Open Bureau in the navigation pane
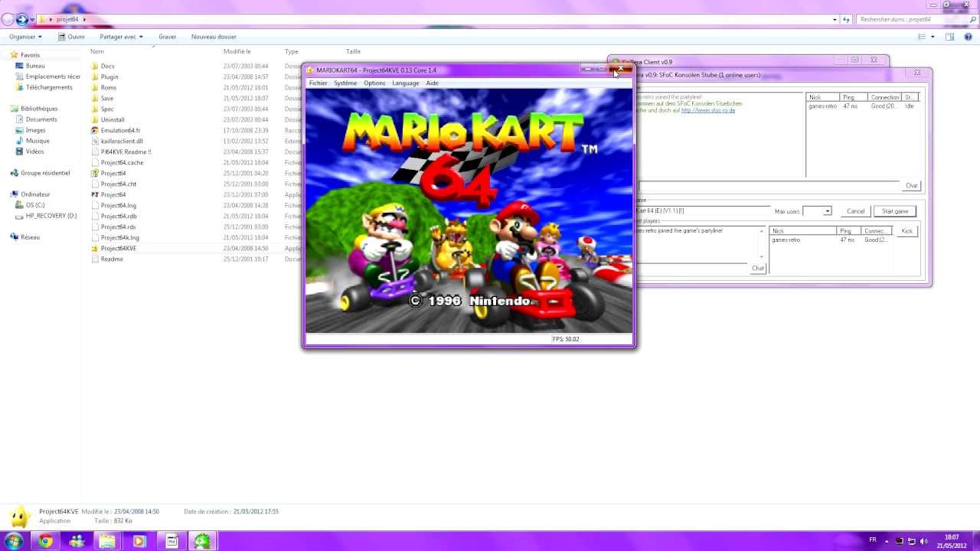 pyautogui.click(x=35, y=66)
